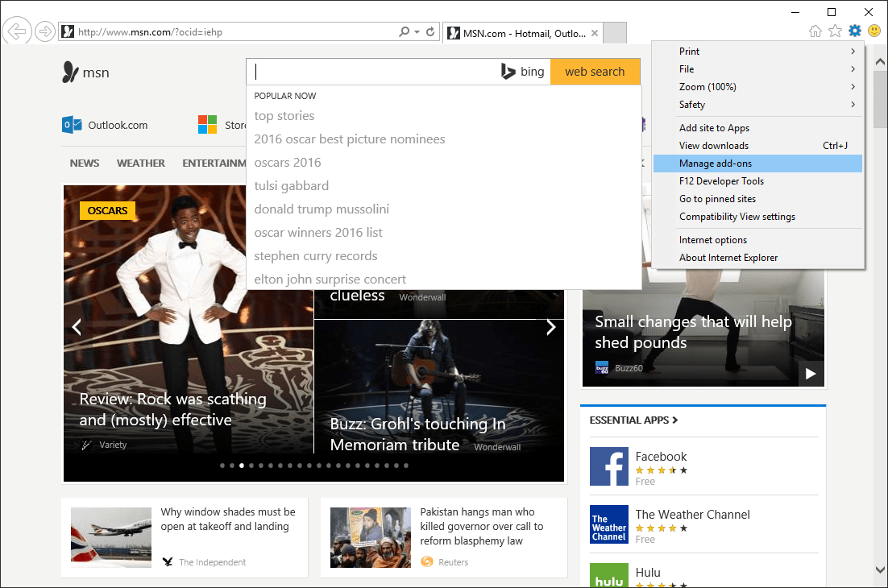Go to Home using the house icon

point(815,31)
